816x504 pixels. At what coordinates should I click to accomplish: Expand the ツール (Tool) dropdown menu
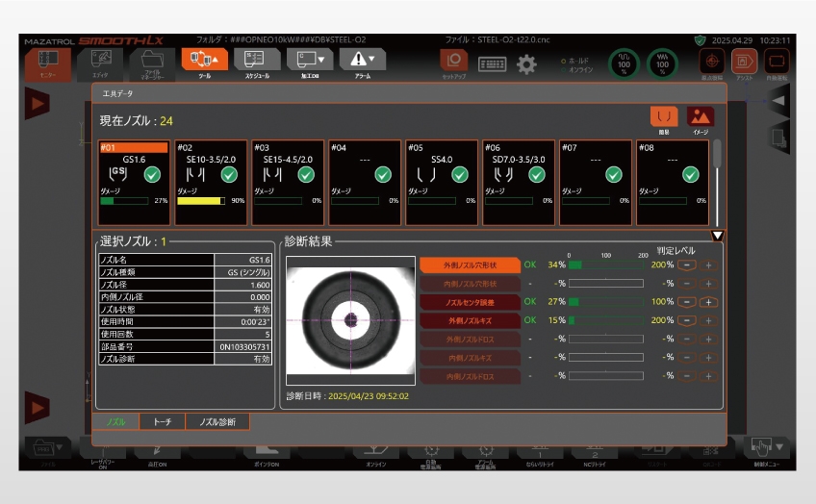tap(205, 61)
